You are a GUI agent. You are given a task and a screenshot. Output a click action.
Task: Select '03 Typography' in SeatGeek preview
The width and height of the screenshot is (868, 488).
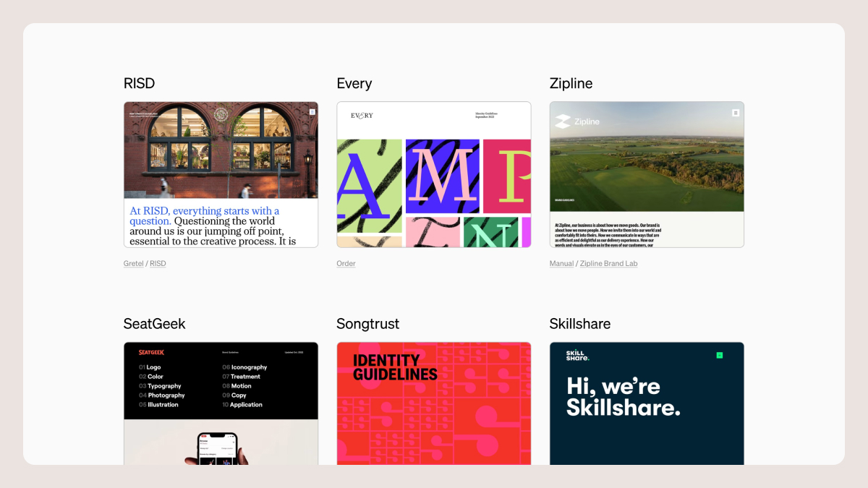tap(160, 386)
